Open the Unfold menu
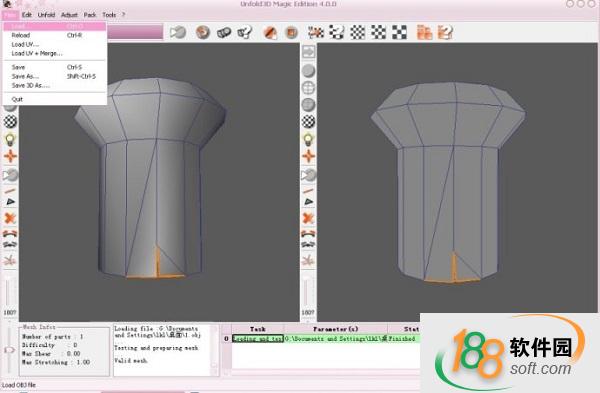This screenshot has height=393, width=600. [46, 15]
